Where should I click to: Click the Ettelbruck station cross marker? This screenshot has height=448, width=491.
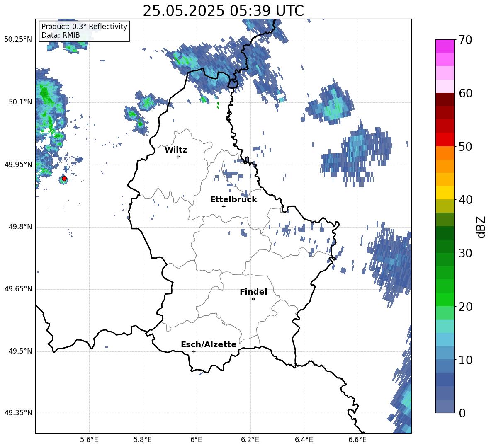224,206
